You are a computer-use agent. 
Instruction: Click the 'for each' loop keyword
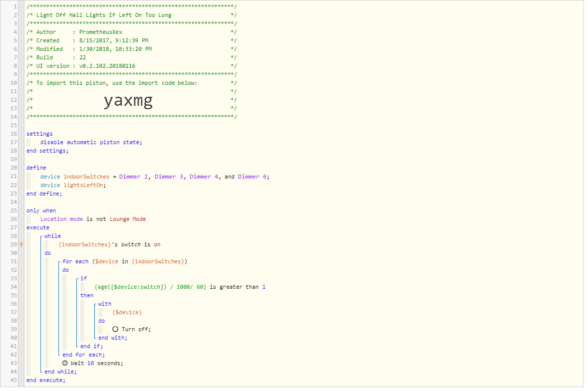[75, 262]
